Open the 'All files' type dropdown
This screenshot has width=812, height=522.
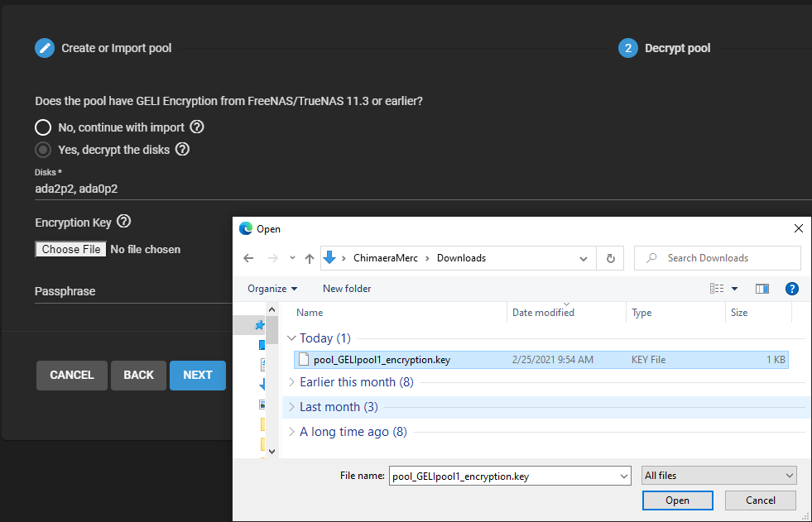[x=718, y=476]
